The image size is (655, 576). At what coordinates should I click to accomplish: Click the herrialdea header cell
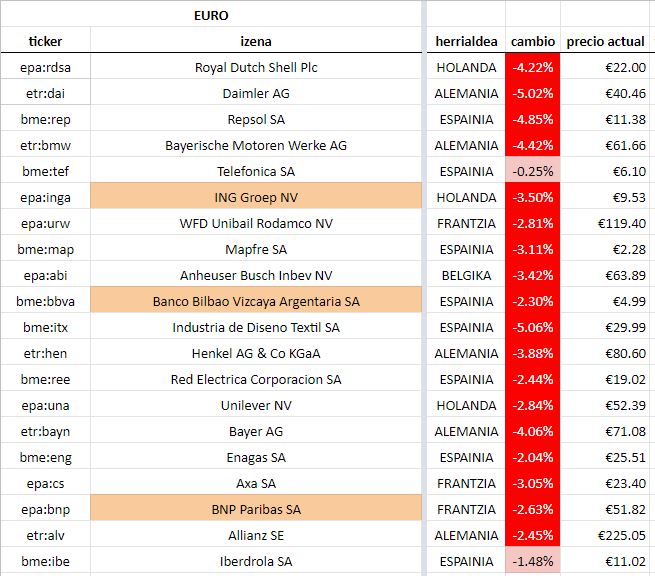[x=466, y=41]
